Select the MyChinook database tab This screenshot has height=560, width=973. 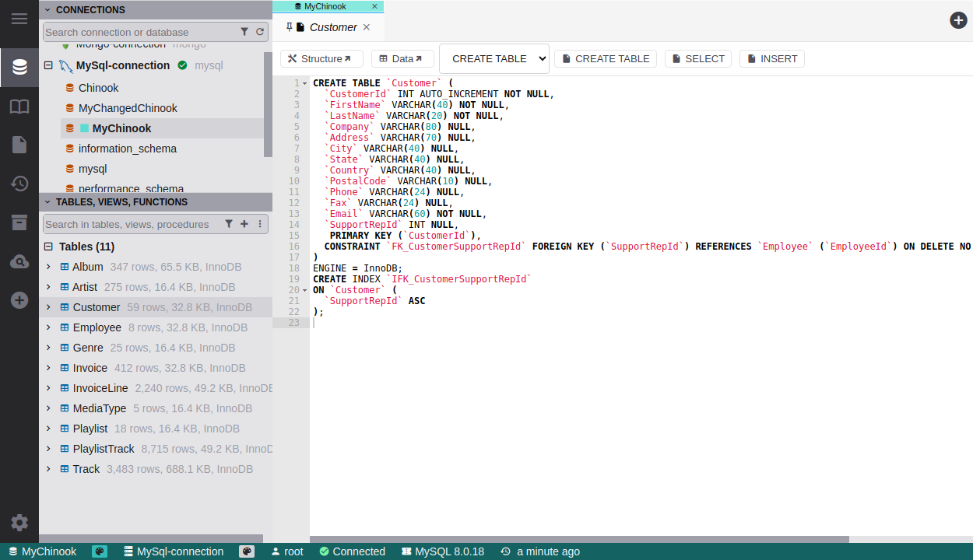point(325,6)
